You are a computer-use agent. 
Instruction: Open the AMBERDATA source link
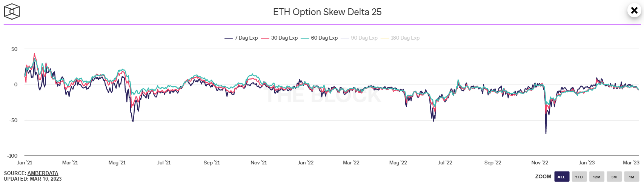click(x=43, y=173)
